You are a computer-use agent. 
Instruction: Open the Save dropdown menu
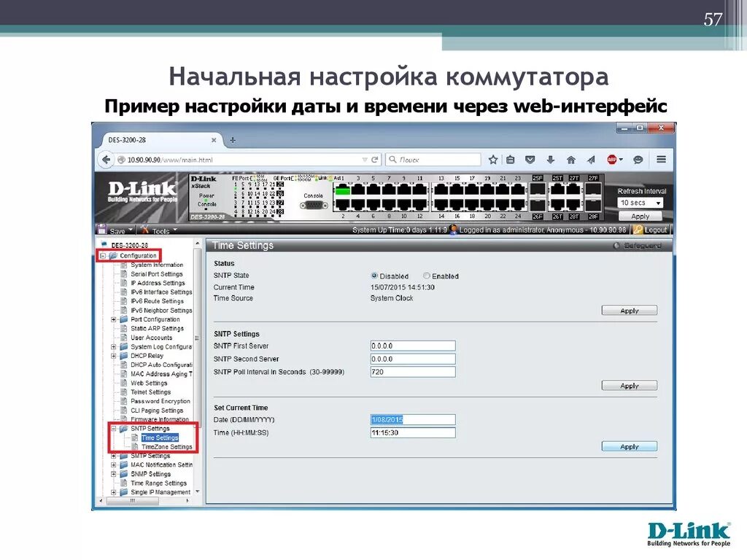[x=131, y=230]
